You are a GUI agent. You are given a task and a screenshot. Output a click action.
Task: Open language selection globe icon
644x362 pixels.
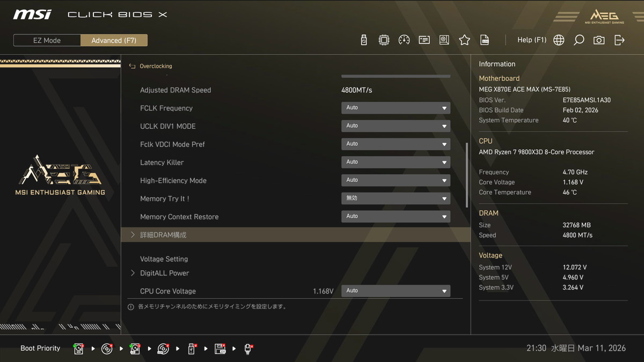(x=559, y=40)
